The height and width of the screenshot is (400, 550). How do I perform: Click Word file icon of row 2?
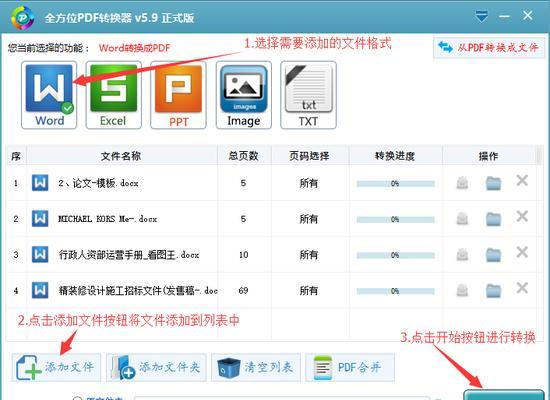40,219
